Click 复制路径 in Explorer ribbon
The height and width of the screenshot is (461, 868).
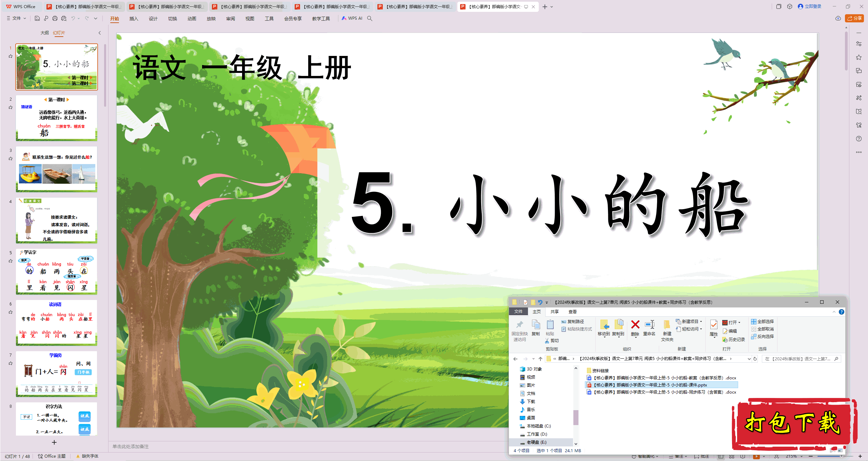click(573, 321)
